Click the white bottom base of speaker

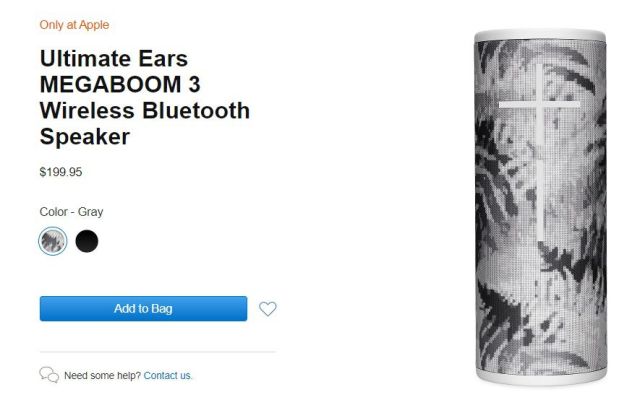tap(541, 378)
